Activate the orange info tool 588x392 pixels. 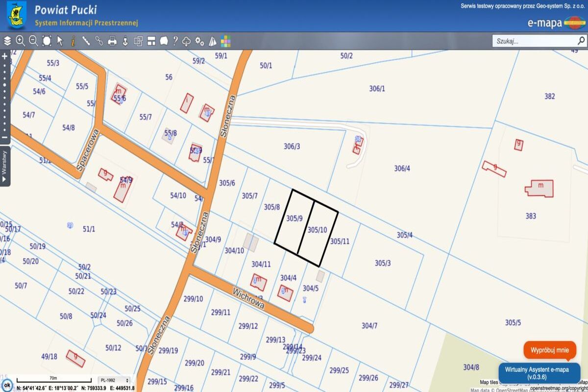tap(73, 41)
